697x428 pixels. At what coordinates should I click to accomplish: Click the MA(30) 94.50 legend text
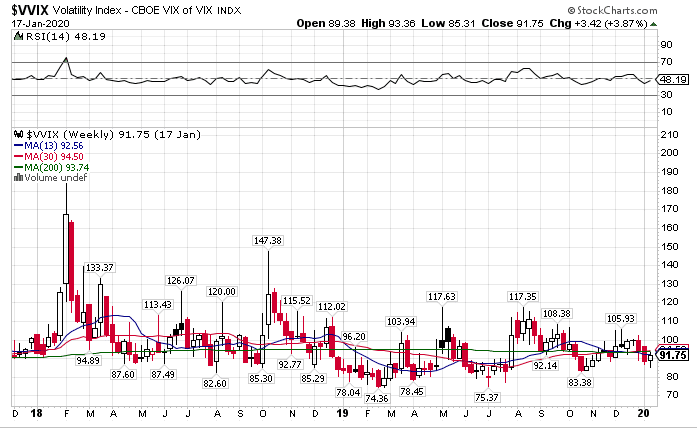(x=54, y=156)
